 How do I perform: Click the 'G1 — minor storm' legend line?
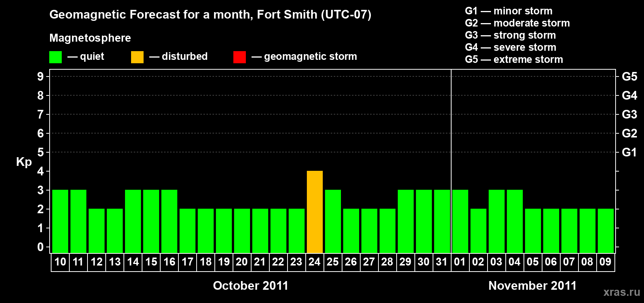pos(508,11)
